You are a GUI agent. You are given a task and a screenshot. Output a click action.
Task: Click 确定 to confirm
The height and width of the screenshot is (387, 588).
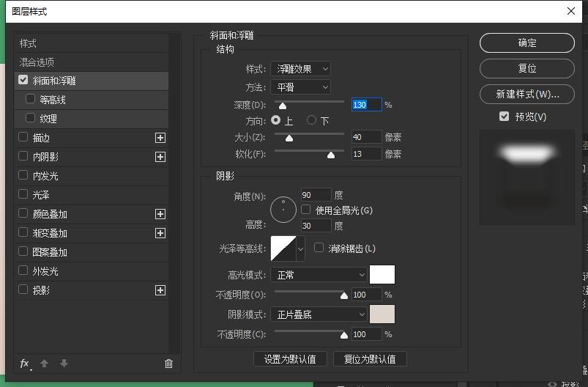point(527,43)
